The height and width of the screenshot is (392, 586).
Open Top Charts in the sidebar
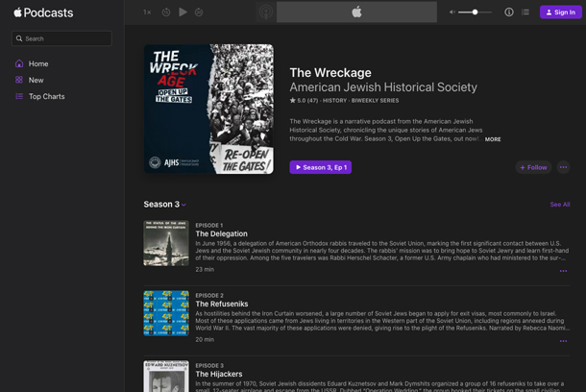tap(40, 96)
